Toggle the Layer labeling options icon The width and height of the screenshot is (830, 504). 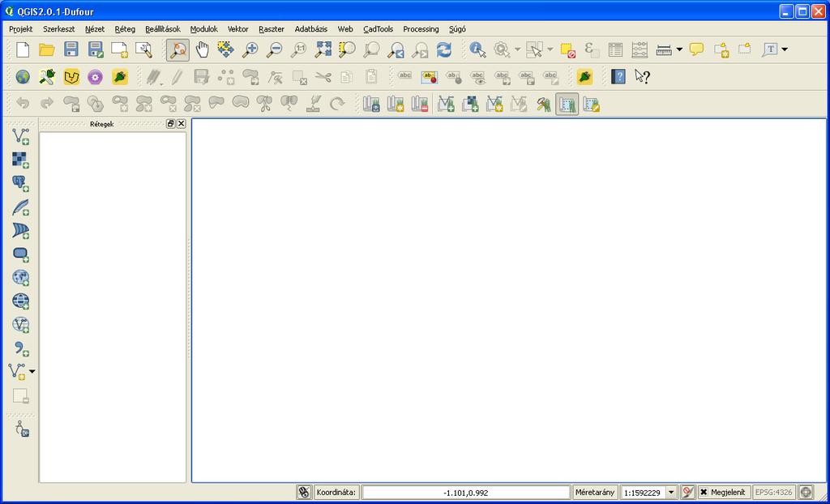tap(405, 77)
